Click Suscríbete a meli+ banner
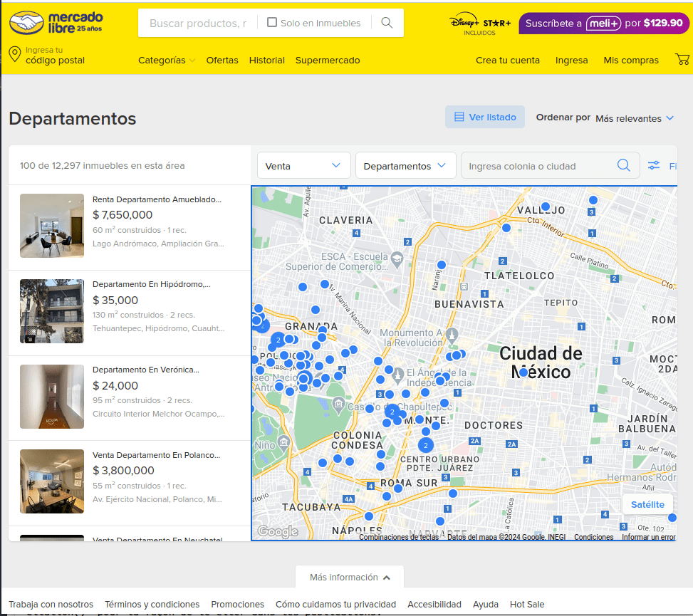 pos(604,24)
